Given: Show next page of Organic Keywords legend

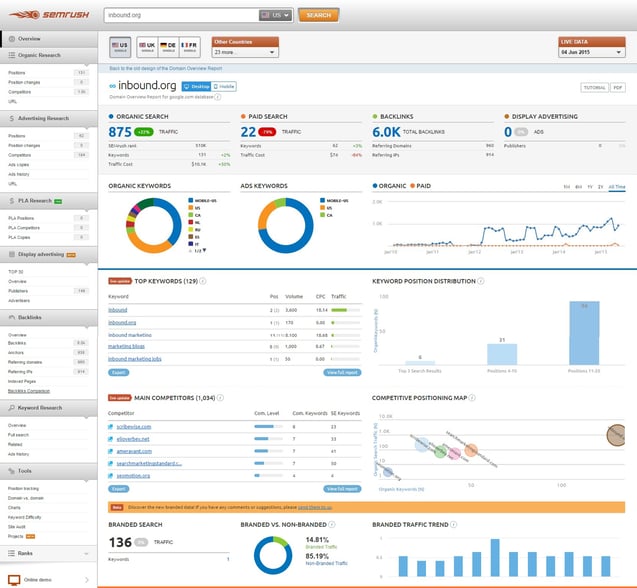Looking at the screenshot, I should click(204, 250).
